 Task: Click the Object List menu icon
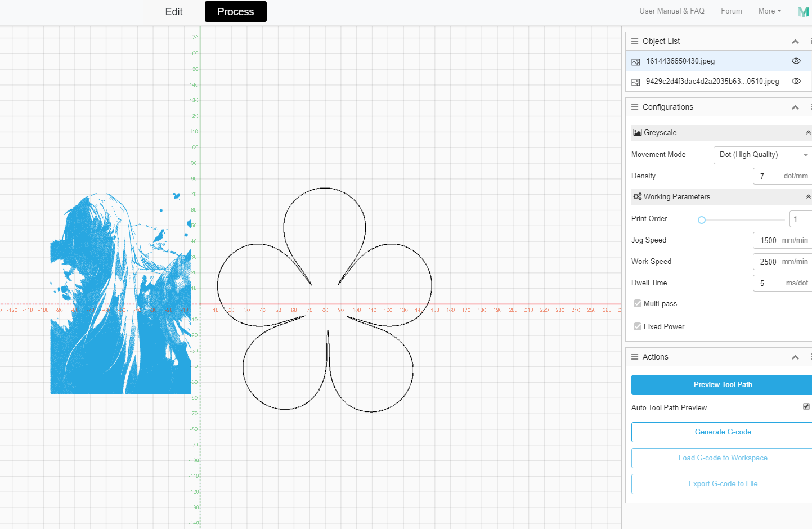(x=635, y=41)
